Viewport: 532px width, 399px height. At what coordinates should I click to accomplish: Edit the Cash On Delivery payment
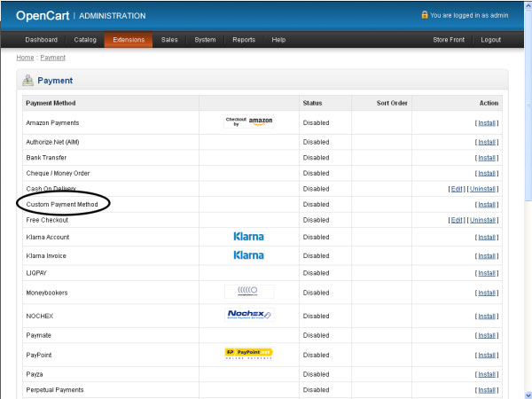pyautogui.click(x=457, y=189)
